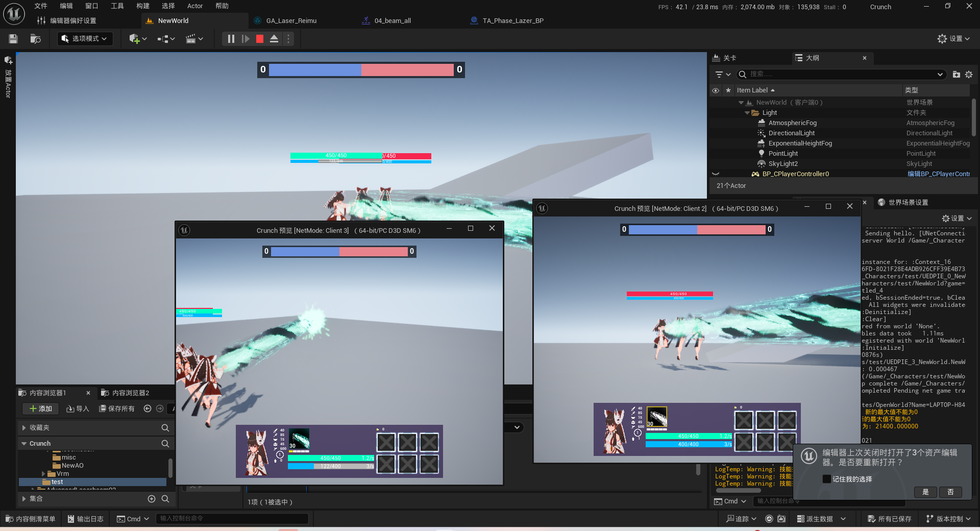Expand the outliner search history dropdown arrow

click(940, 75)
